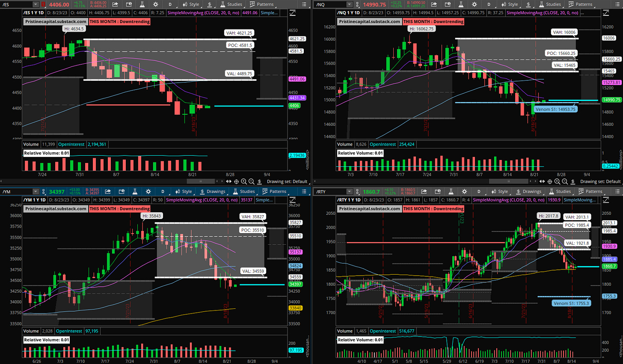Click the Studies button on the /YM chart

[244, 191]
